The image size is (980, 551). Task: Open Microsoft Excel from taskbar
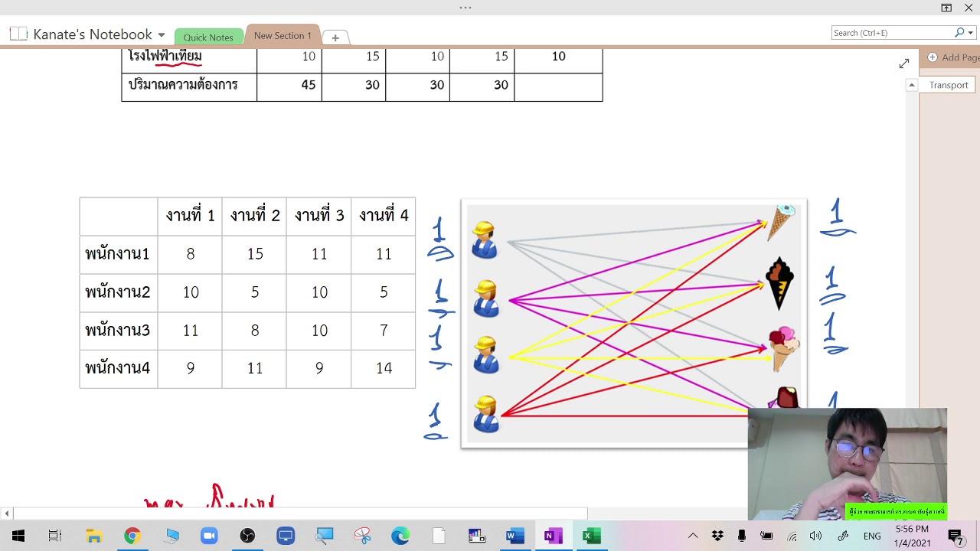[591, 536]
